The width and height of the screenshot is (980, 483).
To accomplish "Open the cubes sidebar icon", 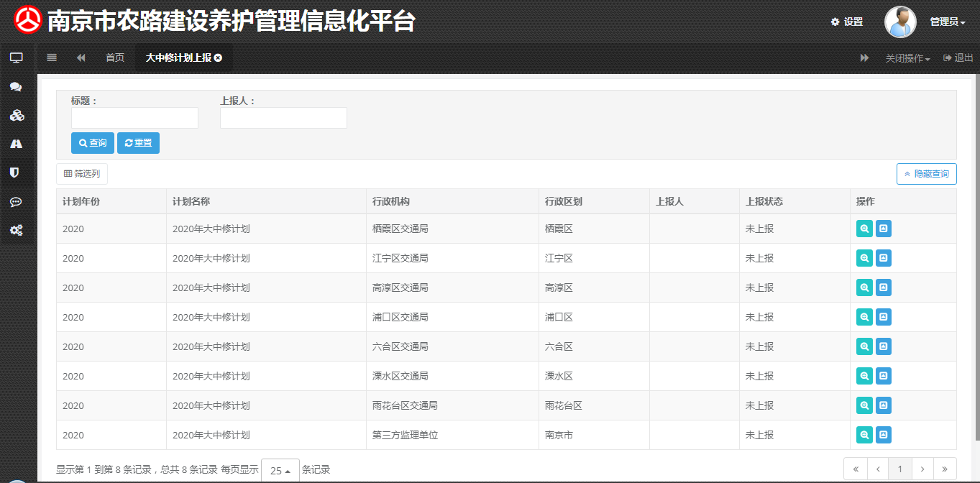I will (16, 116).
